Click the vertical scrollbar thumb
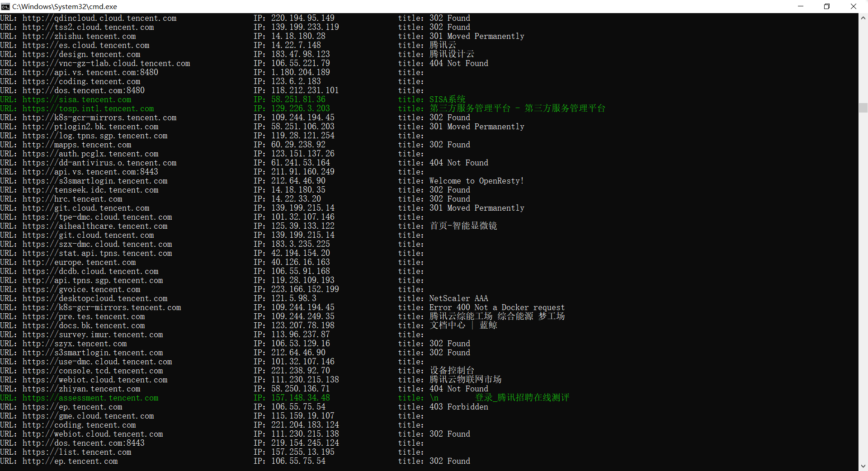This screenshot has height=471, width=868. click(x=863, y=108)
